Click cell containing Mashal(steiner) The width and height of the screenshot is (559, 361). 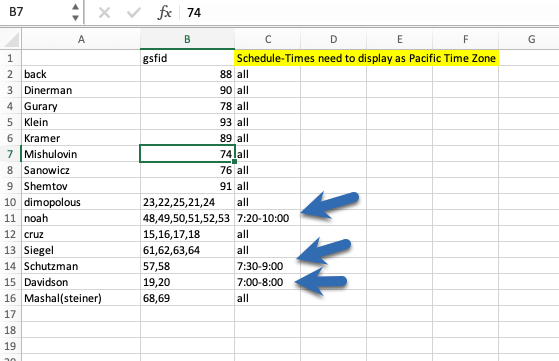81,298
